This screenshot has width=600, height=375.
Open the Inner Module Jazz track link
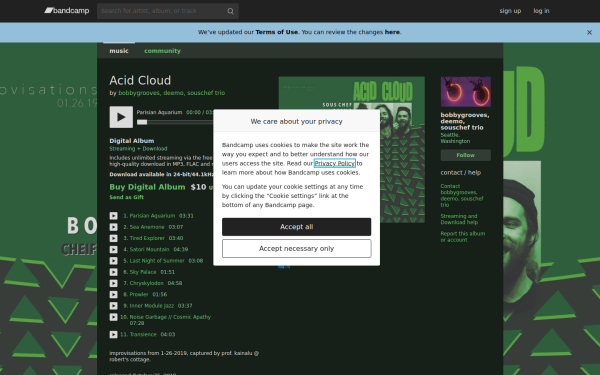(152, 306)
